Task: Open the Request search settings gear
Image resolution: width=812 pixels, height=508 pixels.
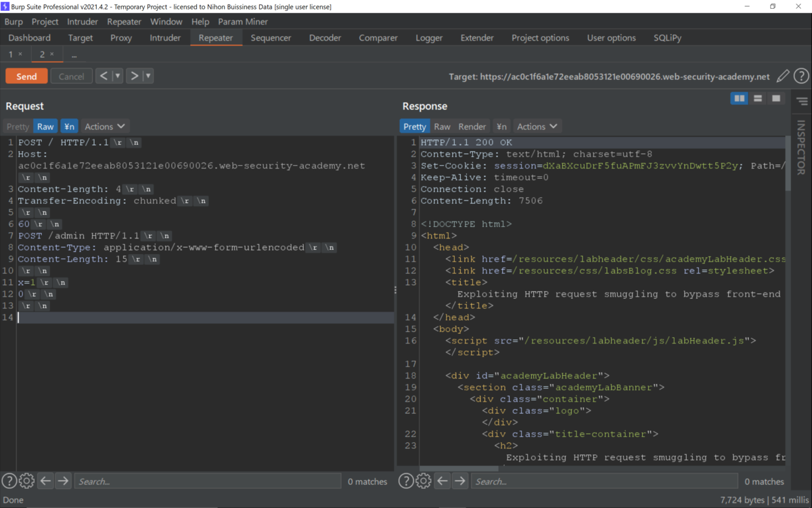Action: point(26,481)
